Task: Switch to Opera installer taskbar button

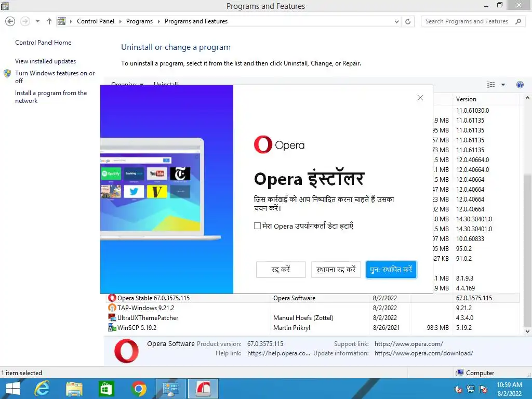Action: click(203, 389)
